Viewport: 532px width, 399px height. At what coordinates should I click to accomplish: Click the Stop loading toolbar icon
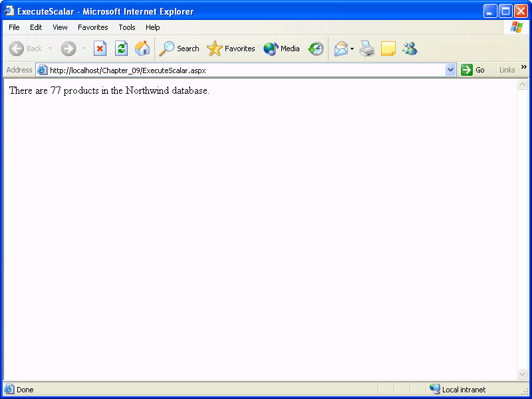pyautogui.click(x=100, y=49)
